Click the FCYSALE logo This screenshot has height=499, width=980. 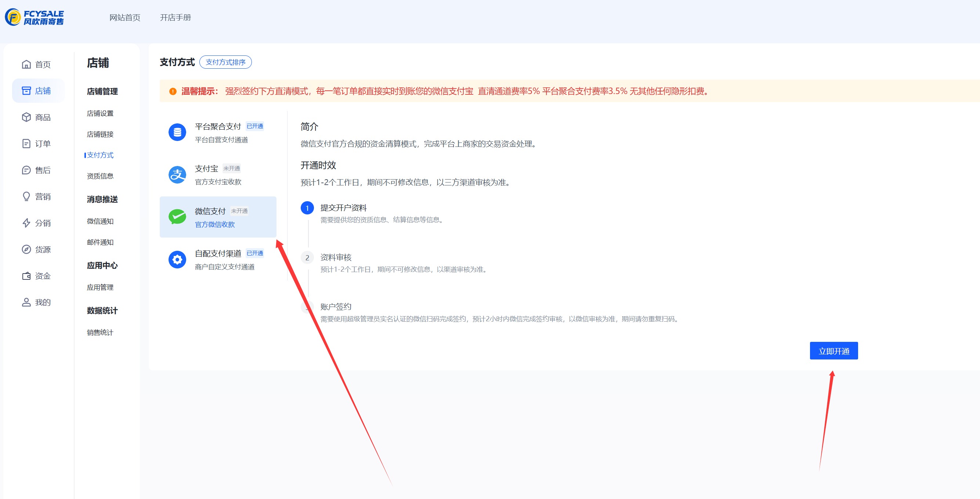point(34,18)
